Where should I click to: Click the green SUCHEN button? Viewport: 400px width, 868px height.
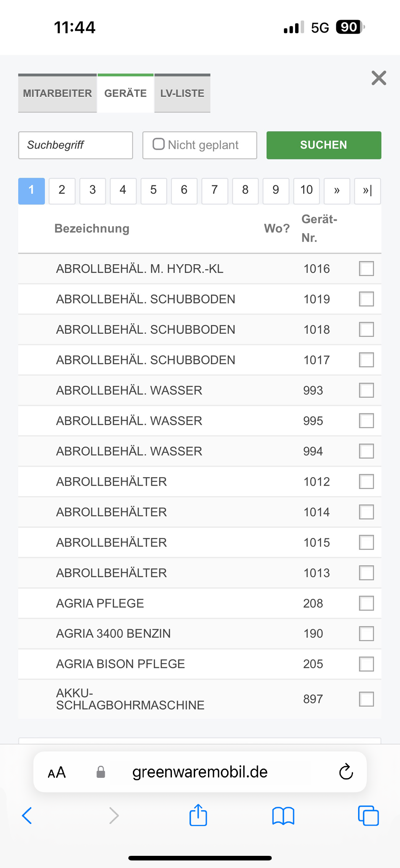pyautogui.click(x=324, y=145)
